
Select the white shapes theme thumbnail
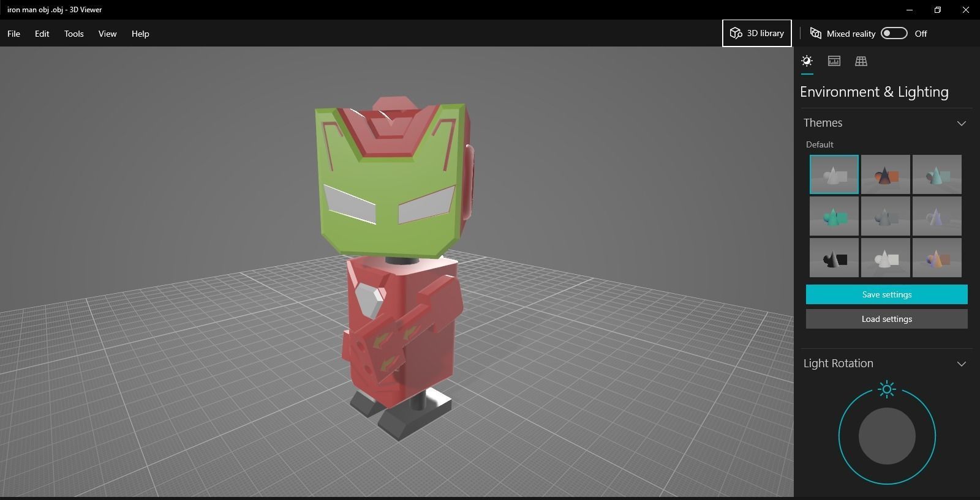[x=885, y=258]
